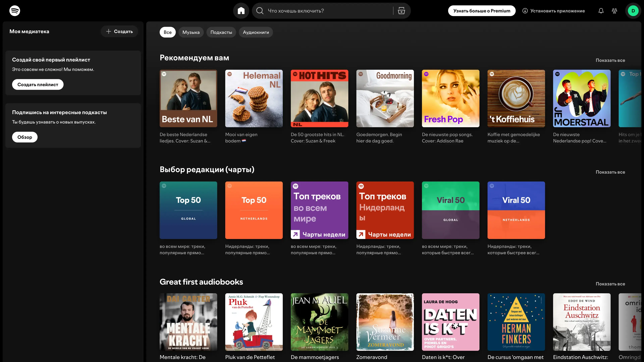
Task: Expand the charts section via Показать все
Action: 610,172
